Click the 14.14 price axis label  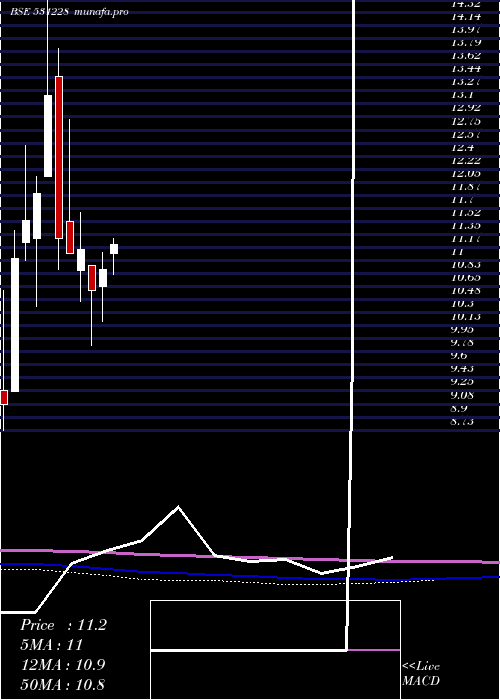point(466,17)
